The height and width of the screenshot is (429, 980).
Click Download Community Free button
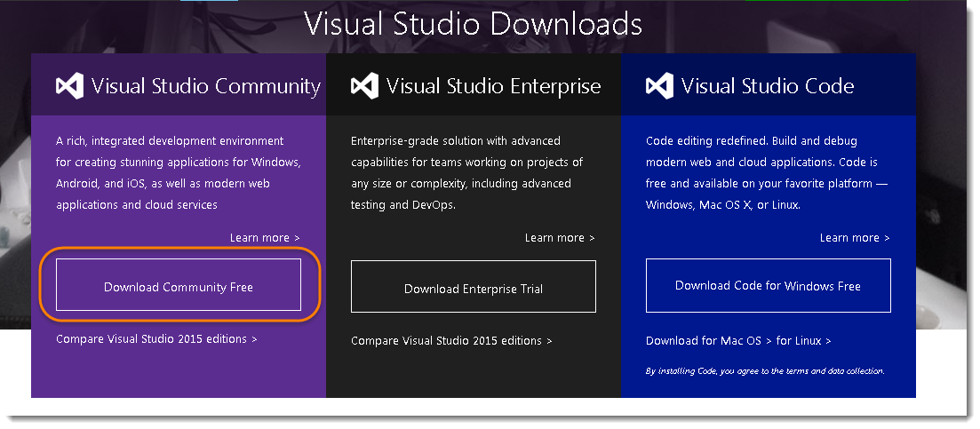pyautogui.click(x=179, y=285)
